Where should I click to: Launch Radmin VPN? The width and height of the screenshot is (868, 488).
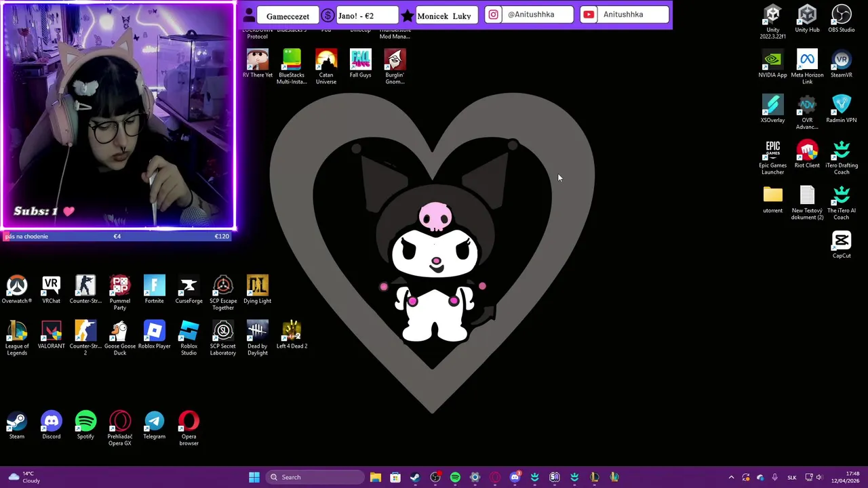click(x=842, y=109)
